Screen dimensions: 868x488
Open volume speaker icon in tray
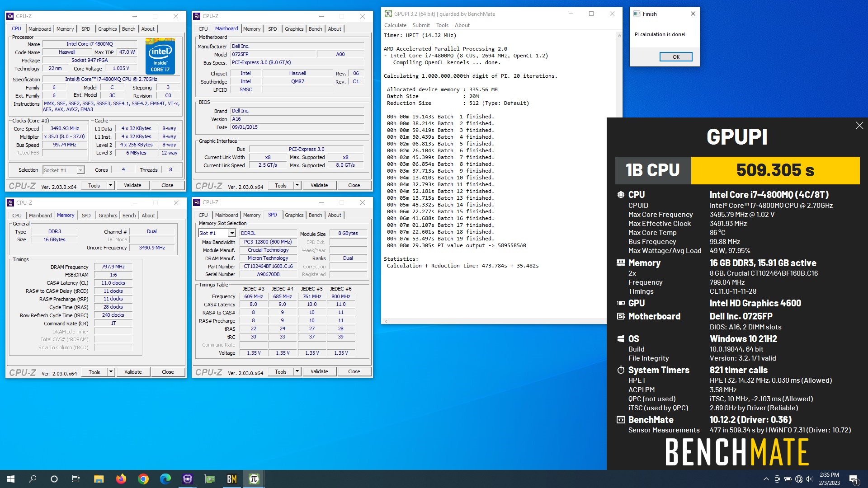point(809,479)
